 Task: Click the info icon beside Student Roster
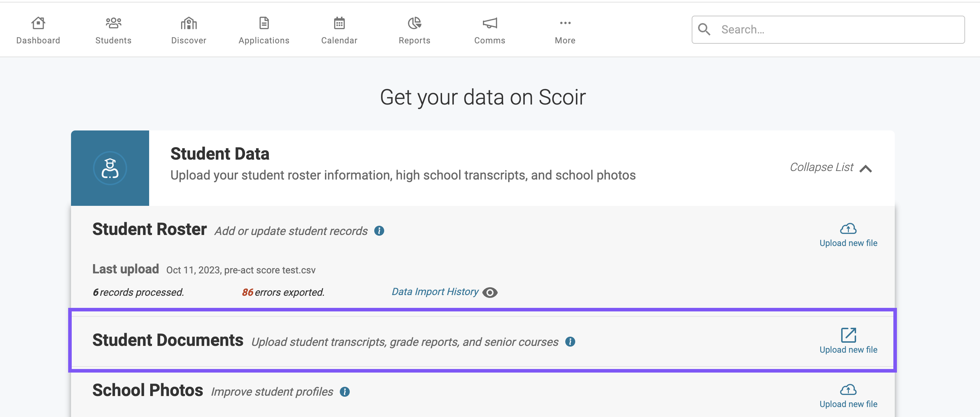(379, 231)
